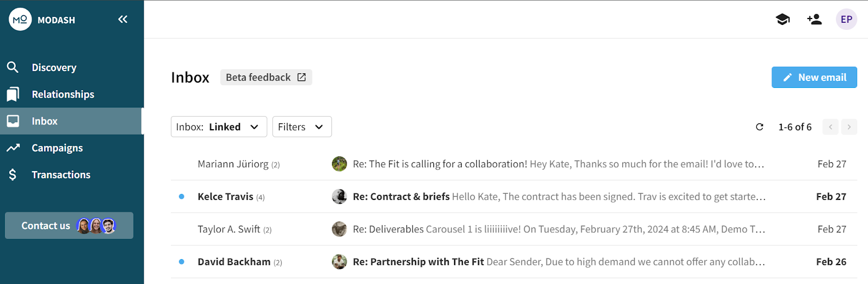Viewport: 868px width, 284px height.
Task: Refresh the inbox list
Action: pyautogui.click(x=759, y=127)
